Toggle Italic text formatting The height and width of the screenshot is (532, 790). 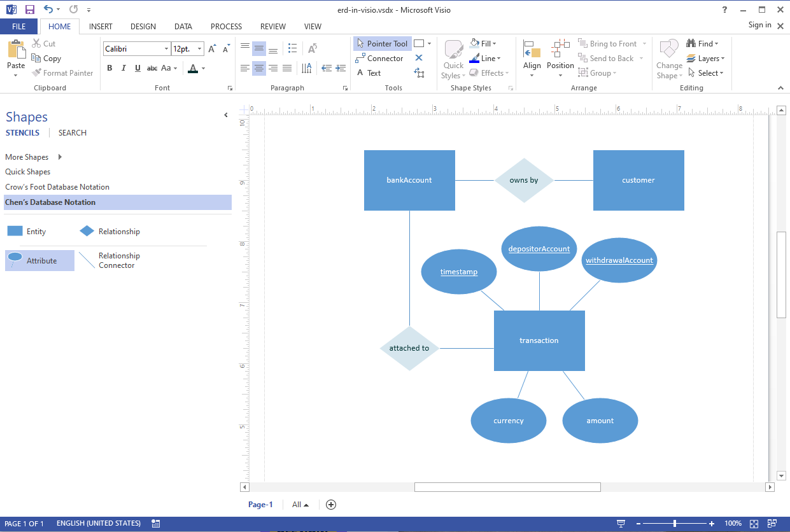[x=123, y=68]
